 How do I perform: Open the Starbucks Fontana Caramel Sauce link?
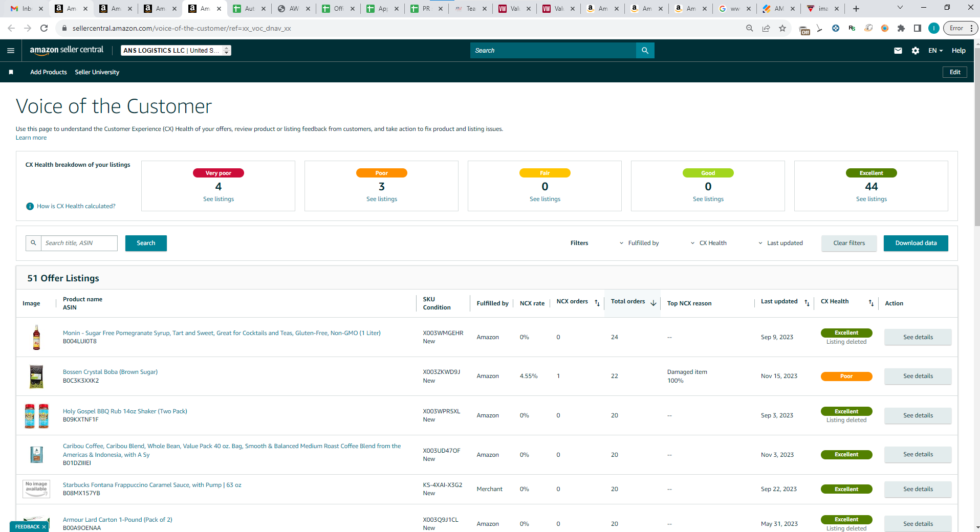click(152, 485)
